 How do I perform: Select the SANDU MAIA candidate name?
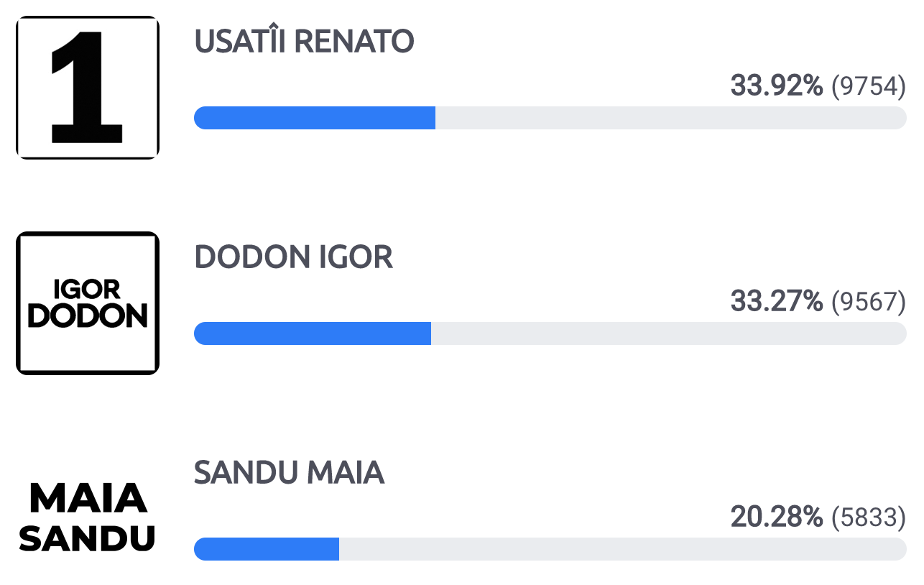click(290, 473)
